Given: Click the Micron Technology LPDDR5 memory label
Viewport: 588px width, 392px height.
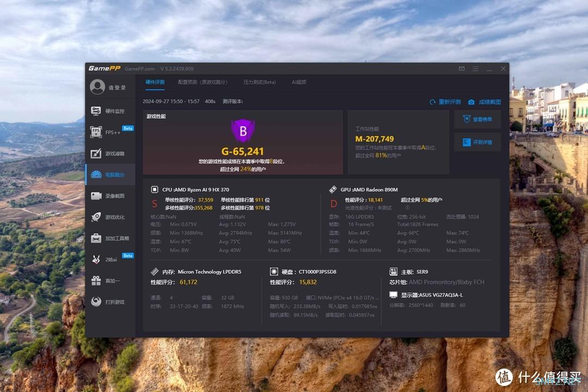Looking at the screenshot, I should (209, 272).
